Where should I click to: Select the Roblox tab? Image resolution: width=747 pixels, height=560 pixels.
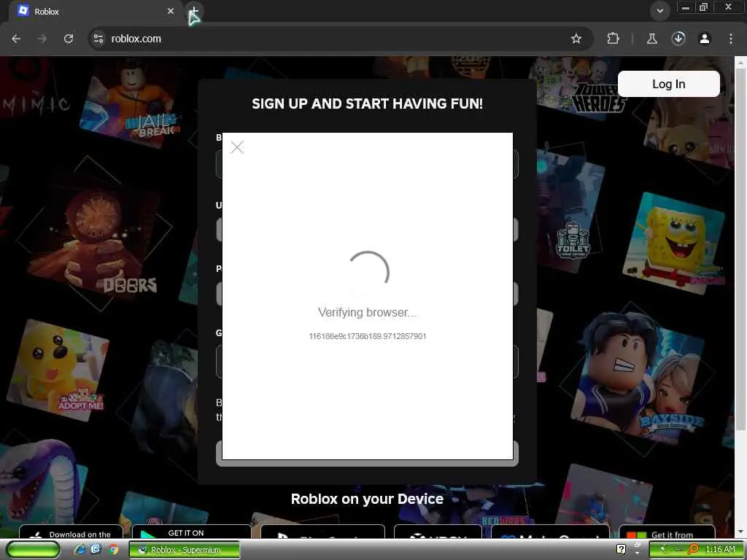coord(96,12)
